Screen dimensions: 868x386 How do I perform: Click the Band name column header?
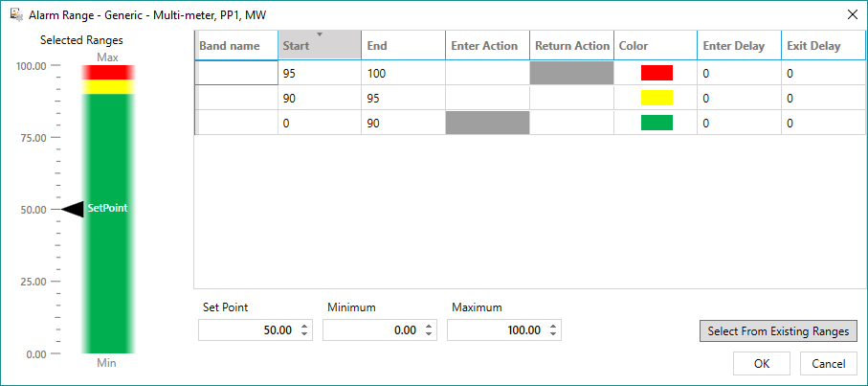point(236,46)
